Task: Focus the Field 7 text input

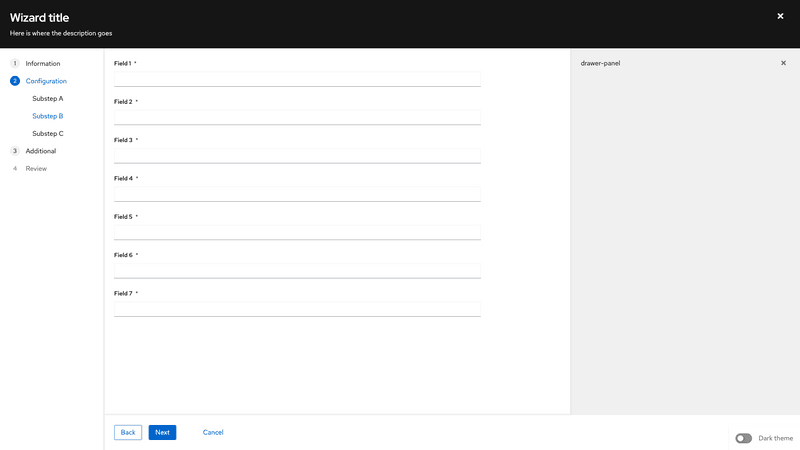Action: [x=297, y=309]
